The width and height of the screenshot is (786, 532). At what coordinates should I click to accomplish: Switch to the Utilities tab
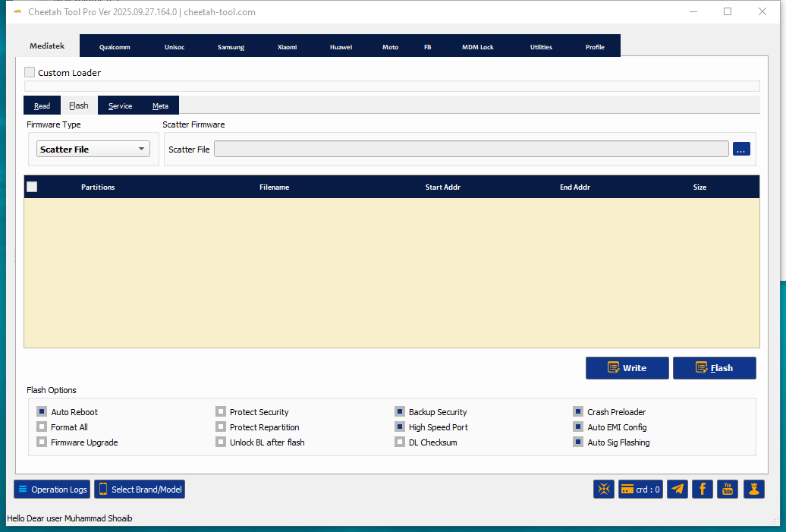coord(541,47)
